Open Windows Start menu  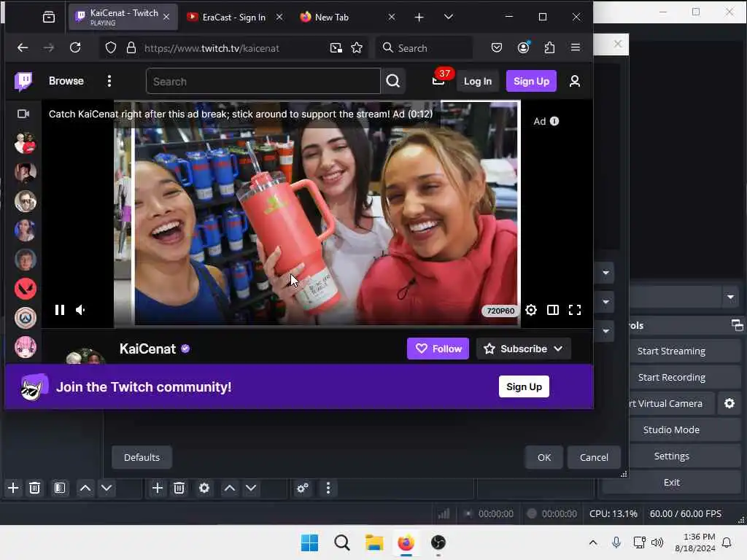pos(309,542)
